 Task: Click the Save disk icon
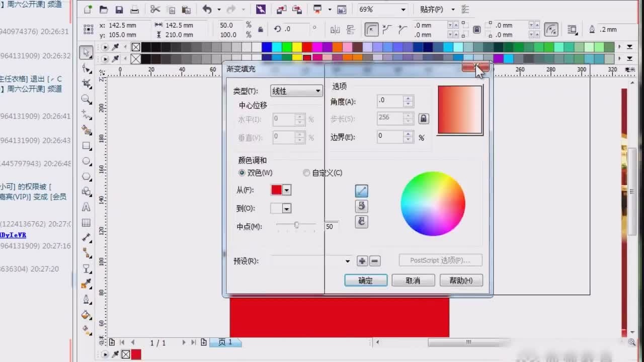click(x=119, y=10)
